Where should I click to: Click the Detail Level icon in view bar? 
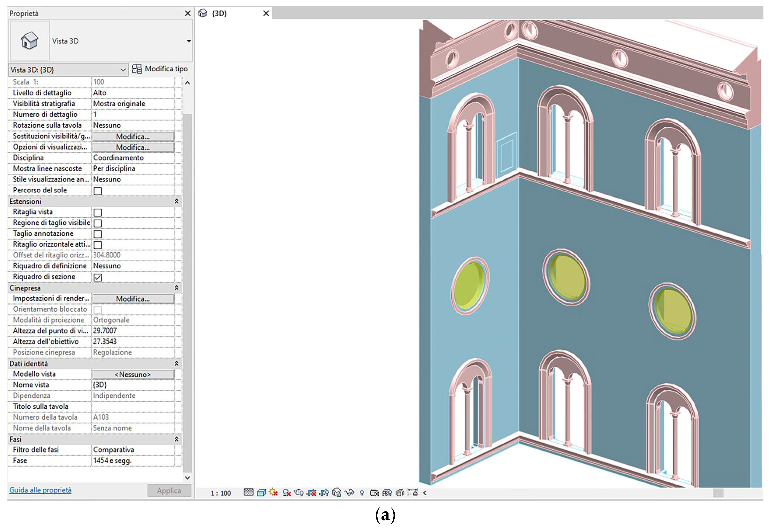tap(248, 492)
